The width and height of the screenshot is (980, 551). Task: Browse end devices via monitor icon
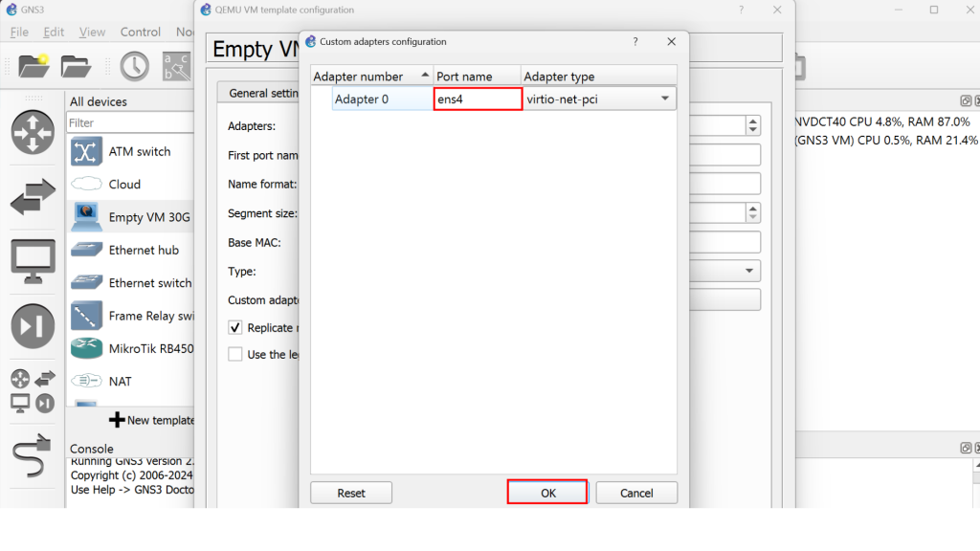(33, 261)
